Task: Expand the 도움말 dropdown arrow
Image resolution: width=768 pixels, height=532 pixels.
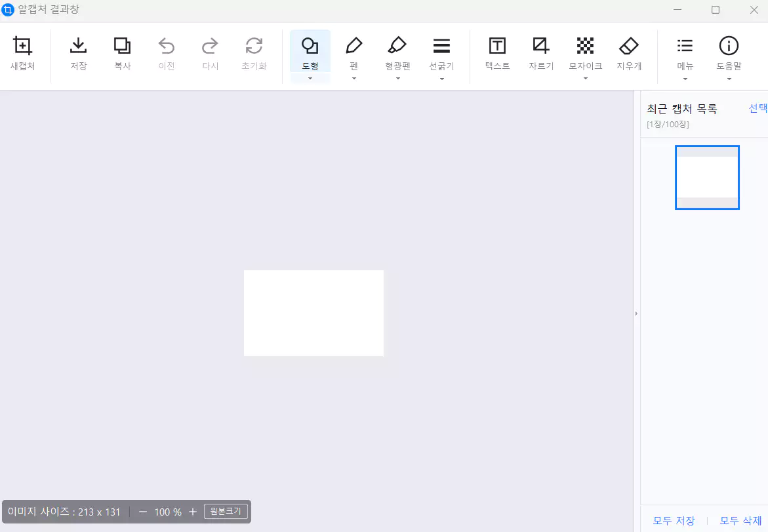Action: coord(729,78)
